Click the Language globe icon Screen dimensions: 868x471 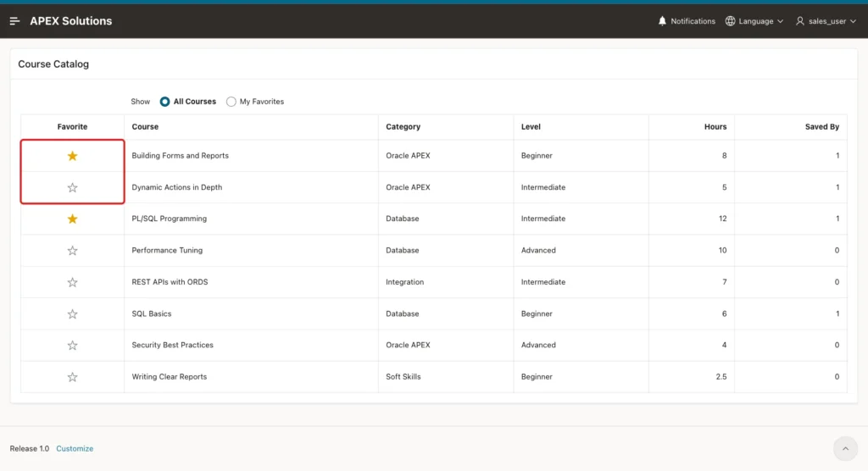point(730,21)
